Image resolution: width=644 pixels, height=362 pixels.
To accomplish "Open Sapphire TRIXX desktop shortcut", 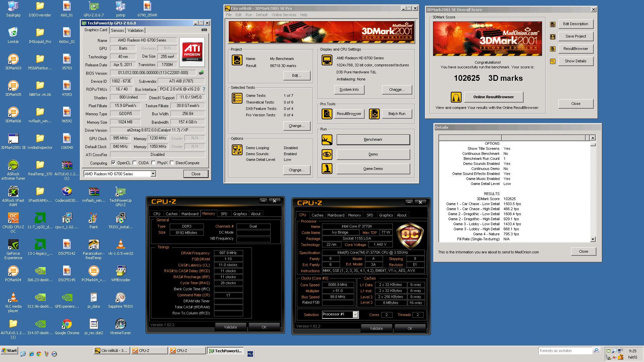I will click(120, 300).
